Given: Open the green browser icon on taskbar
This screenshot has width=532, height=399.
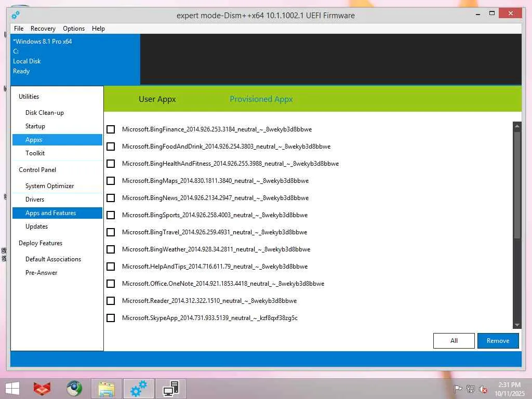Looking at the screenshot, I should coord(74,389).
